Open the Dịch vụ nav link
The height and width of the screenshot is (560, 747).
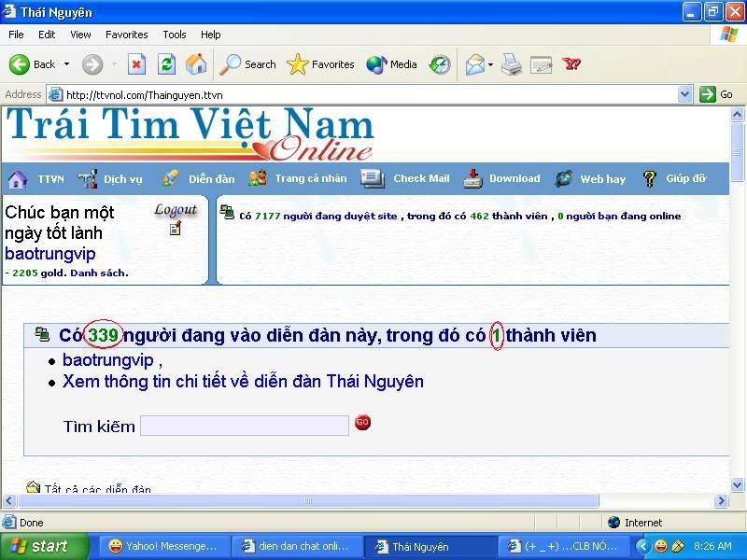(123, 179)
